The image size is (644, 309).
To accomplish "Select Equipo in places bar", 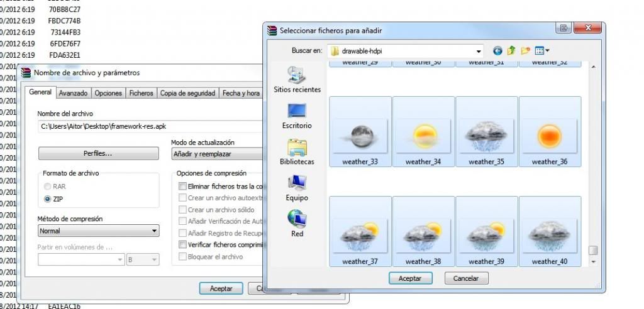I will (297, 187).
